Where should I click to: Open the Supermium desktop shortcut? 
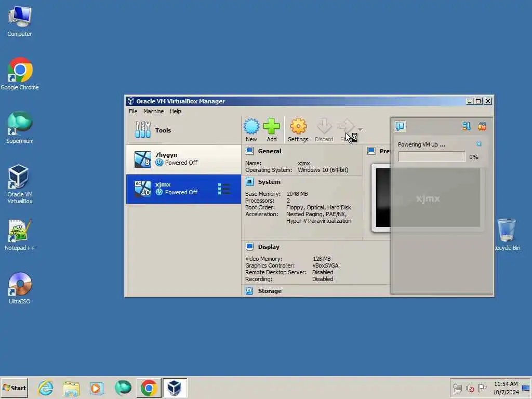(x=20, y=128)
